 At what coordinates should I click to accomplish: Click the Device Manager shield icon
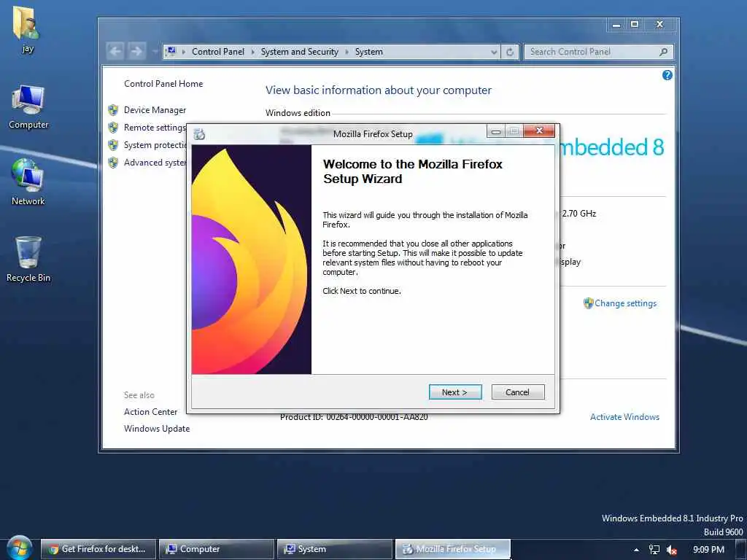[113, 110]
